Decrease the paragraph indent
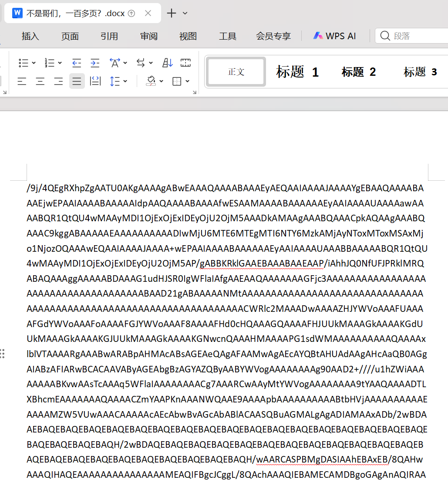 click(77, 63)
